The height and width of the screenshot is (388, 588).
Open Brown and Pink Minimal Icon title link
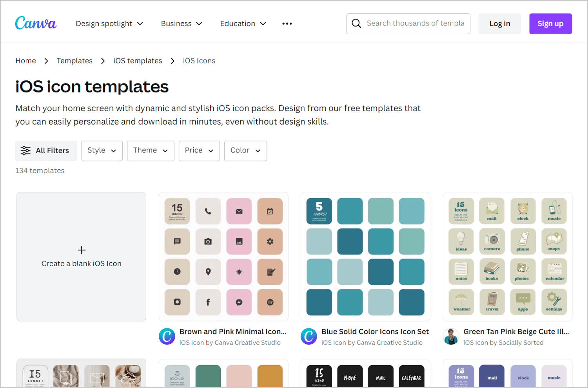tap(233, 332)
